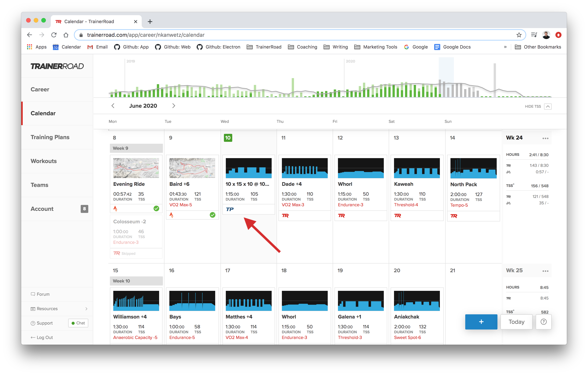Advance to July using the next month arrow
588x375 pixels.
(174, 106)
